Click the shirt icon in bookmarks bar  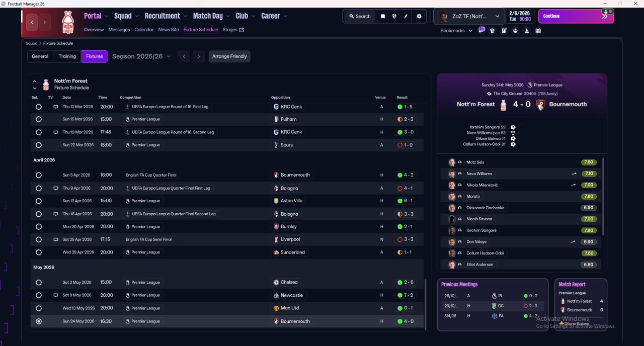[x=492, y=31]
